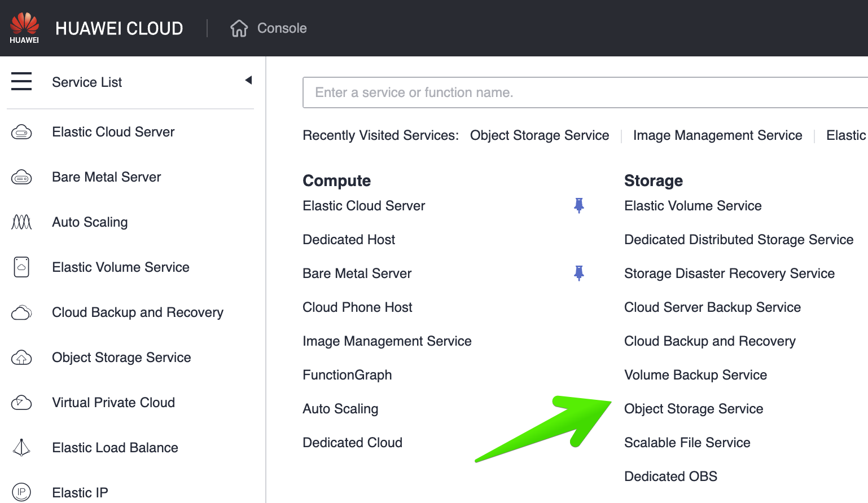
Task: Open the Console home icon
Action: click(239, 28)
